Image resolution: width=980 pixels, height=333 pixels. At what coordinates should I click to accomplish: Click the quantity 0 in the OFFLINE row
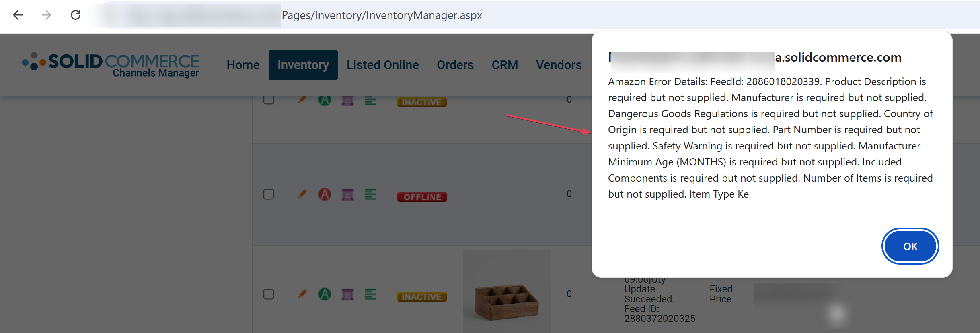569,194
